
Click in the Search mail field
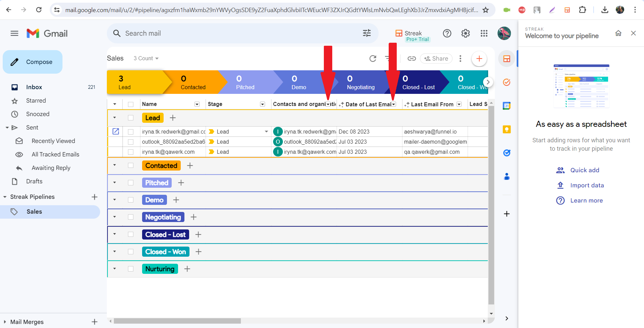click(242, 33)
